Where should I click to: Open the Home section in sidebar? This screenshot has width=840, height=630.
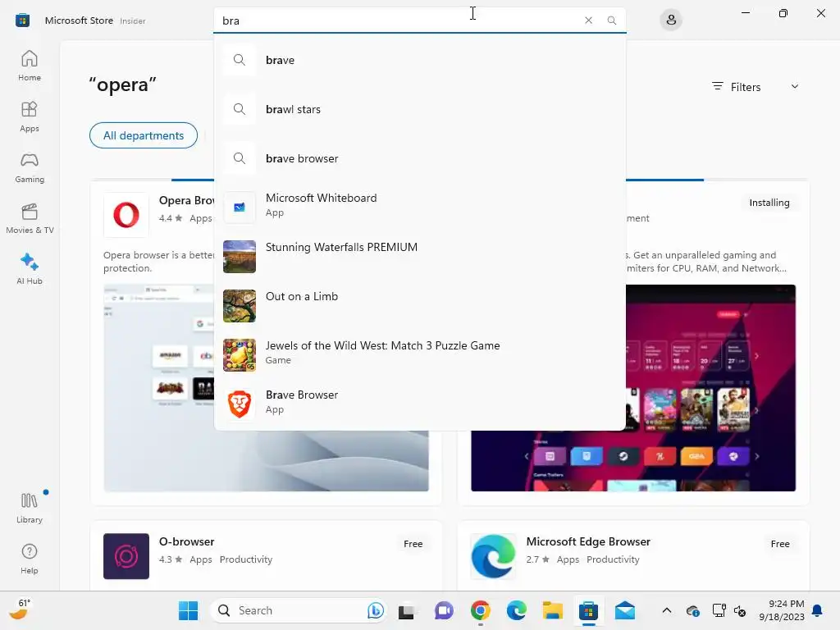pos(30,66)
